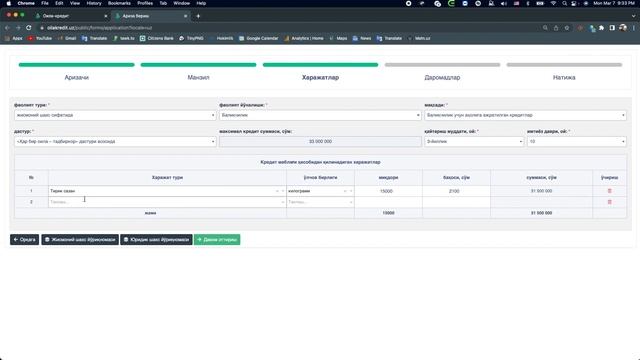This screenshot has height=360, width=640.
Task: Open the Citizens Bank bookmark
Action: [x=157, y=38]
